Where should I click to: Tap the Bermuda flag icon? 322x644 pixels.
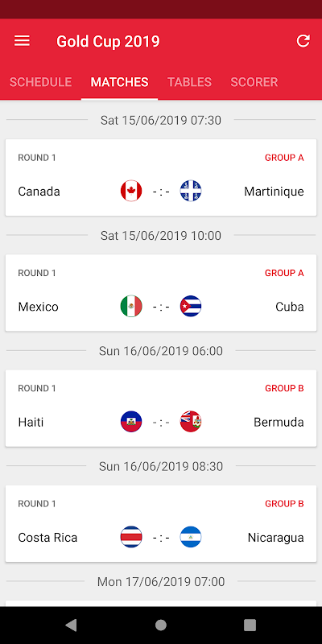(x=191, y=422)
